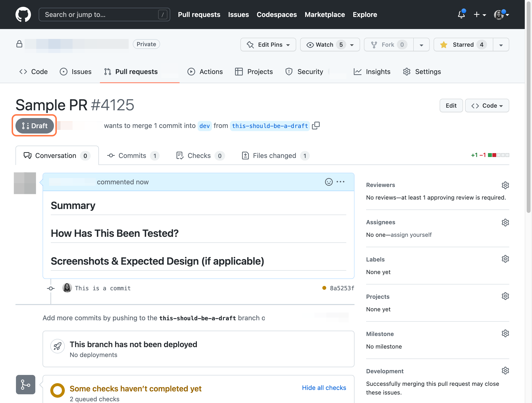This screenshot has height=403, width=532.
Task: Open the repository Actions tab
Action: [x=205, y=72]
